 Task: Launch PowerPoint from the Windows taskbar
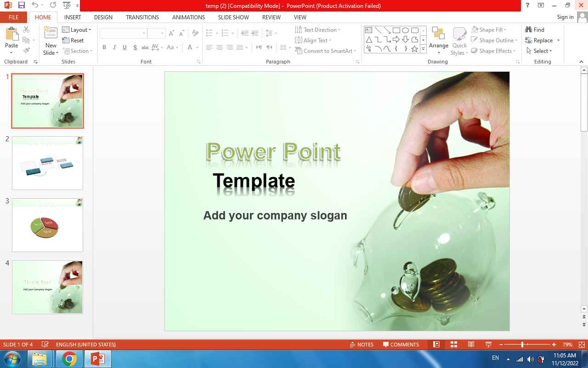click(98, 359)
